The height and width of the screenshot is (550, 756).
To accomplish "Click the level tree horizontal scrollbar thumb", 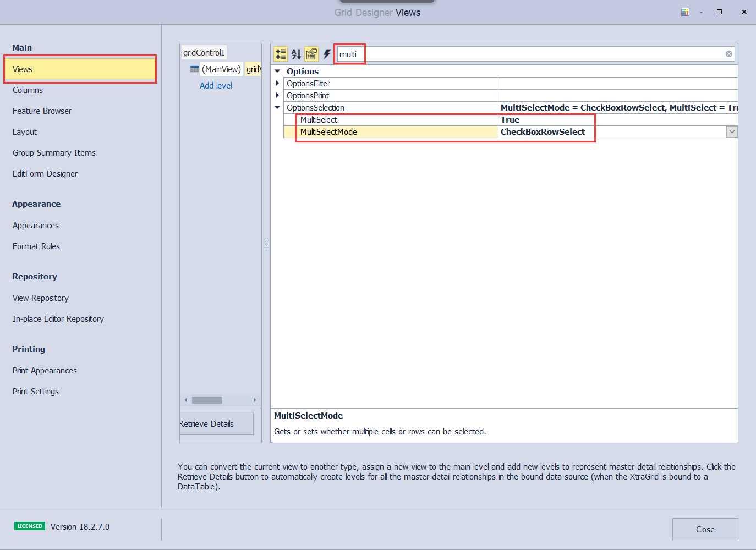I will tap(207, 400).
